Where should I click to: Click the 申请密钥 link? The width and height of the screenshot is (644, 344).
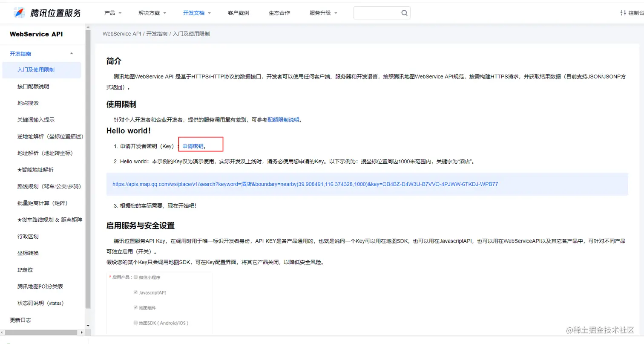pyautogui.click(x=193, y=146)
